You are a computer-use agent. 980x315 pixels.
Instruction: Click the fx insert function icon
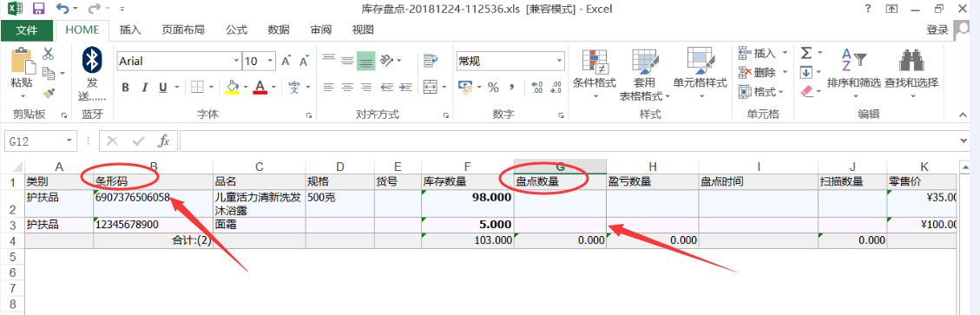point(164,141)
